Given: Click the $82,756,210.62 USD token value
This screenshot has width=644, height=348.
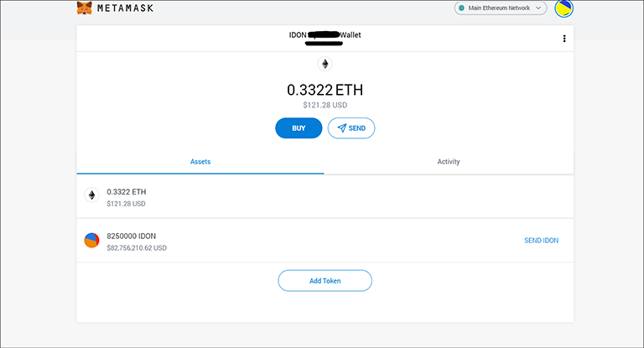Looking at the screenshot, I should coord(137,247).
